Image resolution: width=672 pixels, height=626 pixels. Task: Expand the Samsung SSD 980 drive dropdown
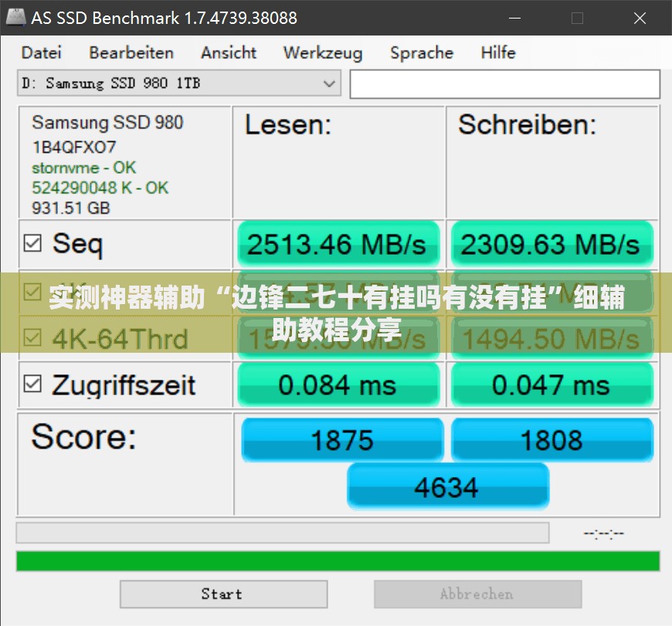(x=179, y=83)
